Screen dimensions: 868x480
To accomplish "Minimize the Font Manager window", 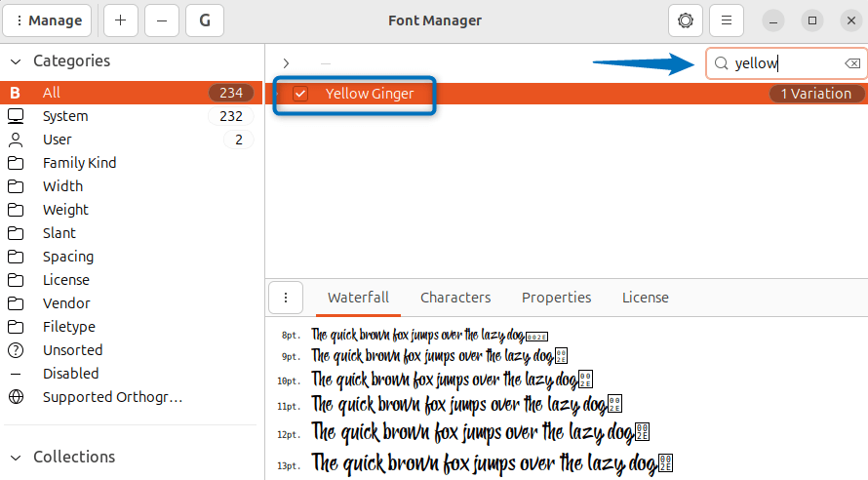I will (773, 21).
